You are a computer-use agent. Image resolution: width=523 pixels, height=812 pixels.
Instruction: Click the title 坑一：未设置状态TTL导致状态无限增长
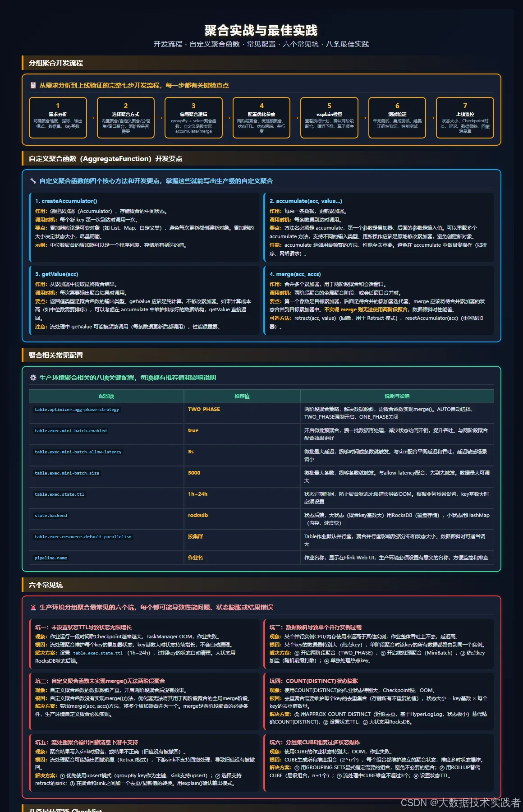[x=83, y=627]
